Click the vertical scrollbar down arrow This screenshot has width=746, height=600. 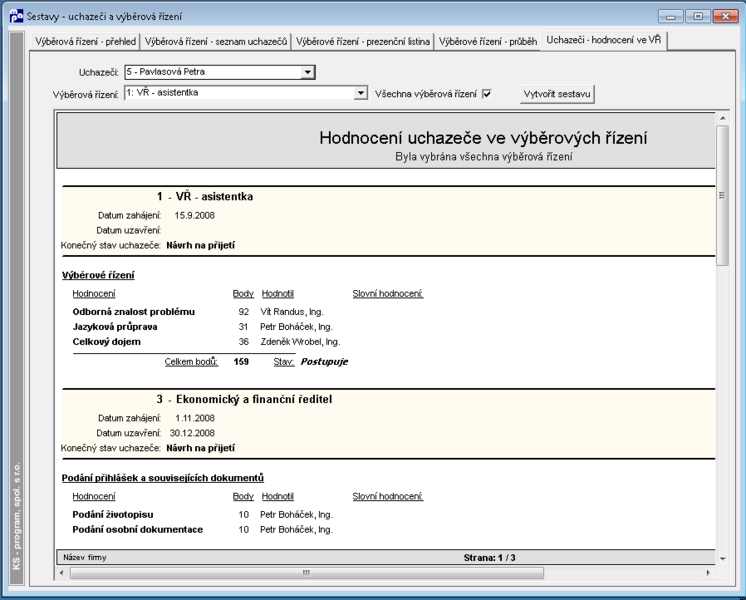[723, 559]
